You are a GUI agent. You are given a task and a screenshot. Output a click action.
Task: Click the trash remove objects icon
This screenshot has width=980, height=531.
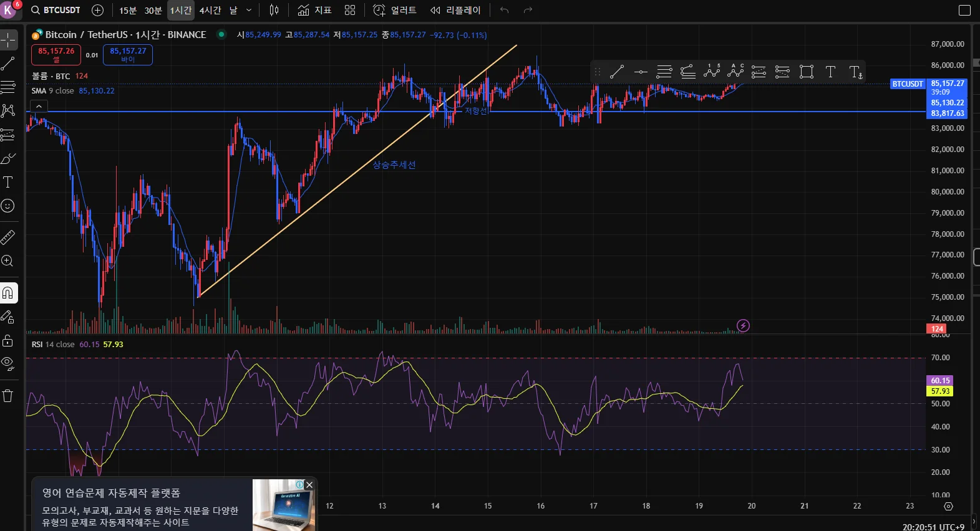pos(8,396)
